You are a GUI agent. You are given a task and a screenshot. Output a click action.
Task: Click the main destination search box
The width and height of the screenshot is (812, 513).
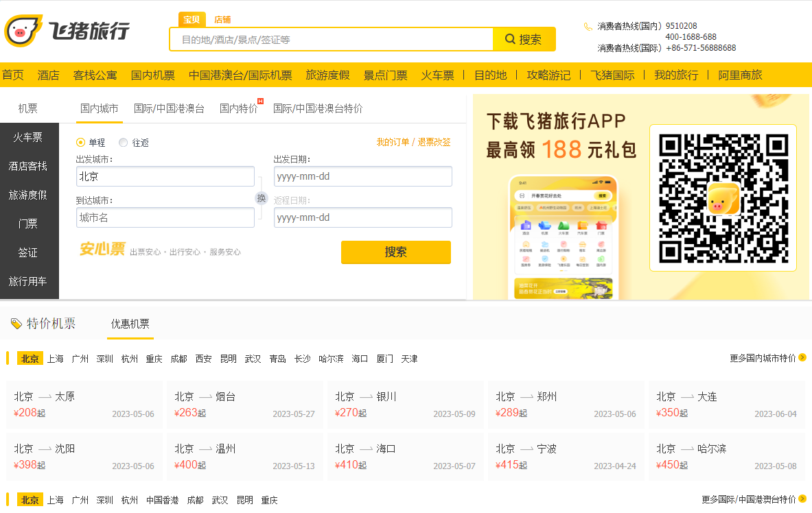[x=332, y=40]
